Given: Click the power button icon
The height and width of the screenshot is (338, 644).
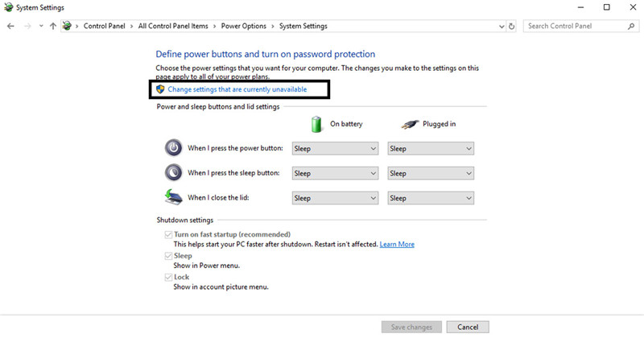Looking at the screenshot, I should pos(174,148).
